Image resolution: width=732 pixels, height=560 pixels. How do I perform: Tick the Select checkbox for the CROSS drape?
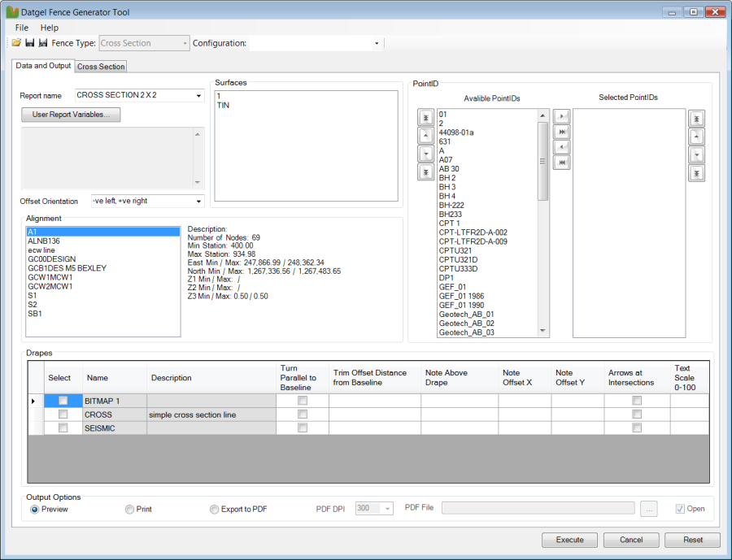click(63, 415)
